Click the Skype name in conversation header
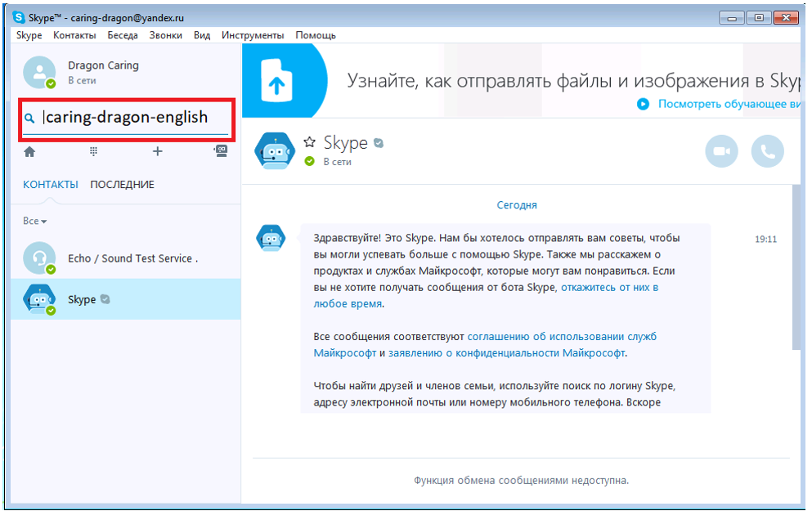The image size is (812, 511). pyautogui.click(x=345, y=142)
